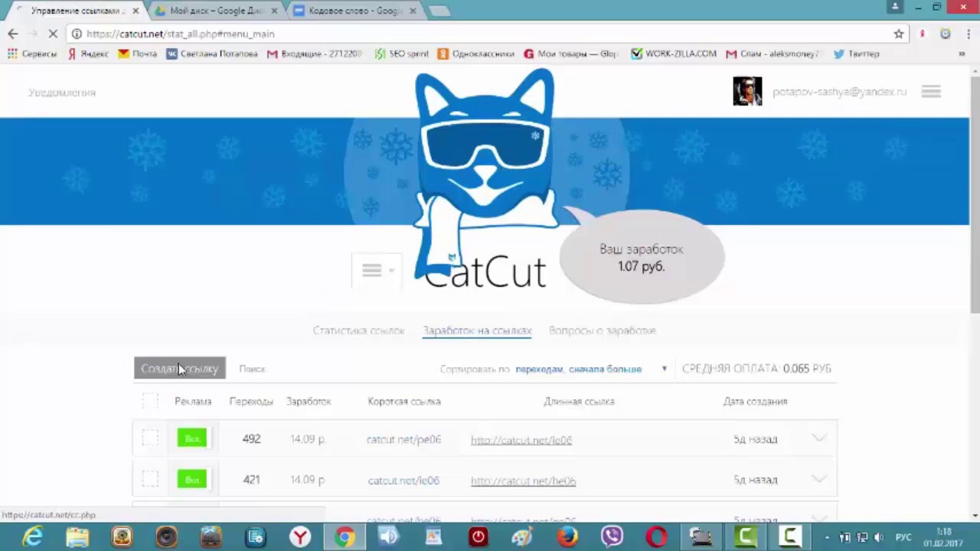Open the Спам Gmail bookmark

[x=773, y=54]
